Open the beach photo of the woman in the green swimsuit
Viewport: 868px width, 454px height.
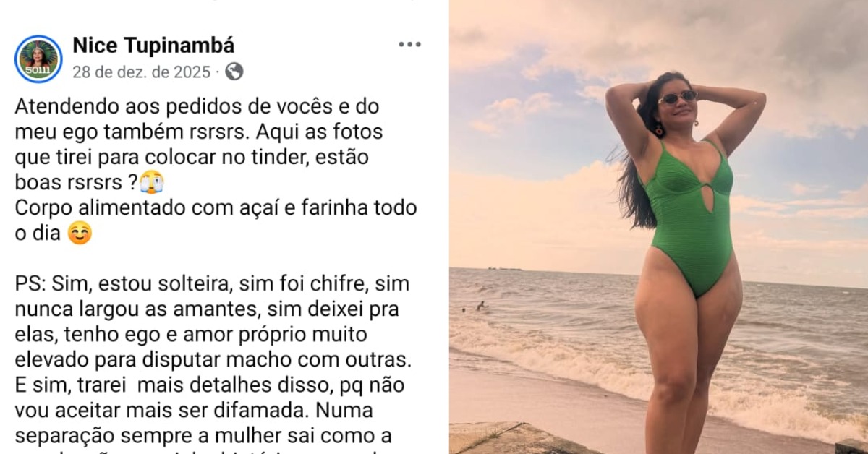[x=658, y=227]
